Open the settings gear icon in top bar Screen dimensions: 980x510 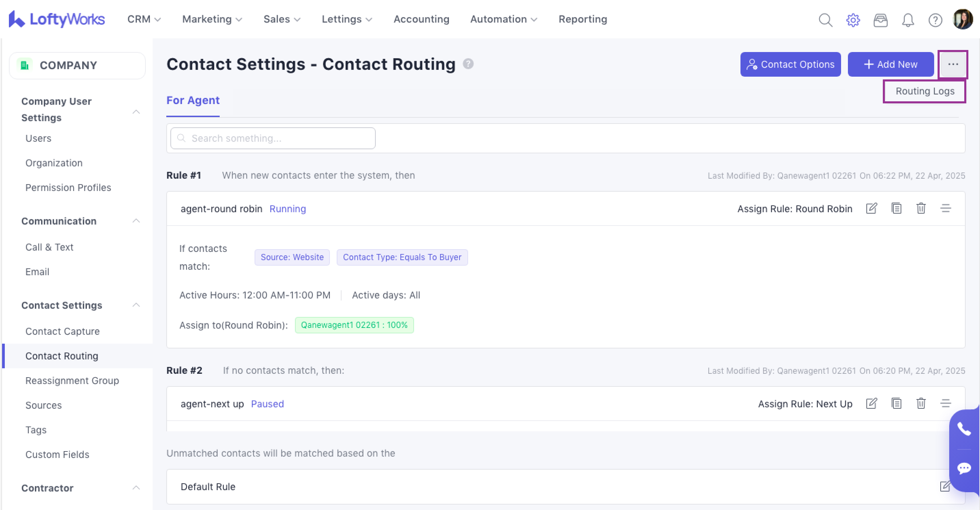pyautogui.click(x=853, y=20)
